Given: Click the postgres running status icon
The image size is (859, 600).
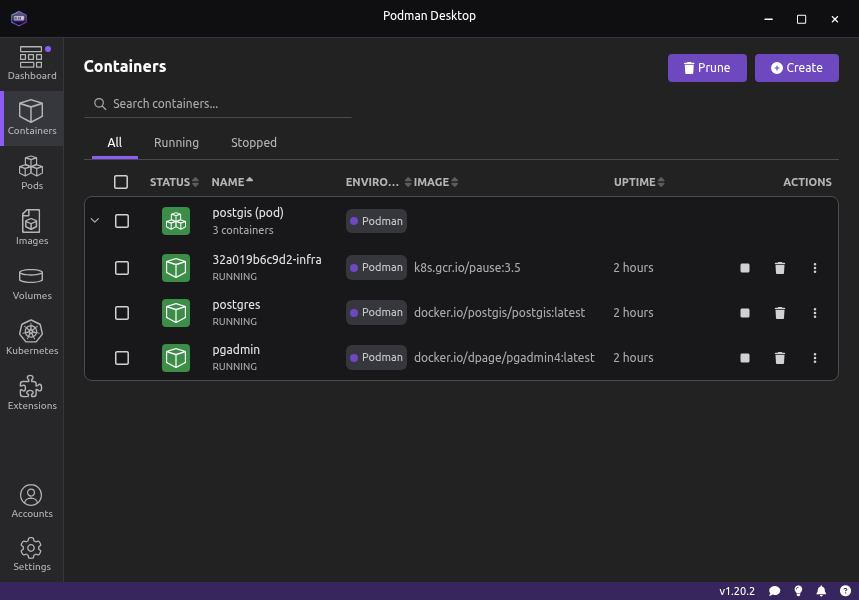Looking at the screenshot, I should point(176,313).
